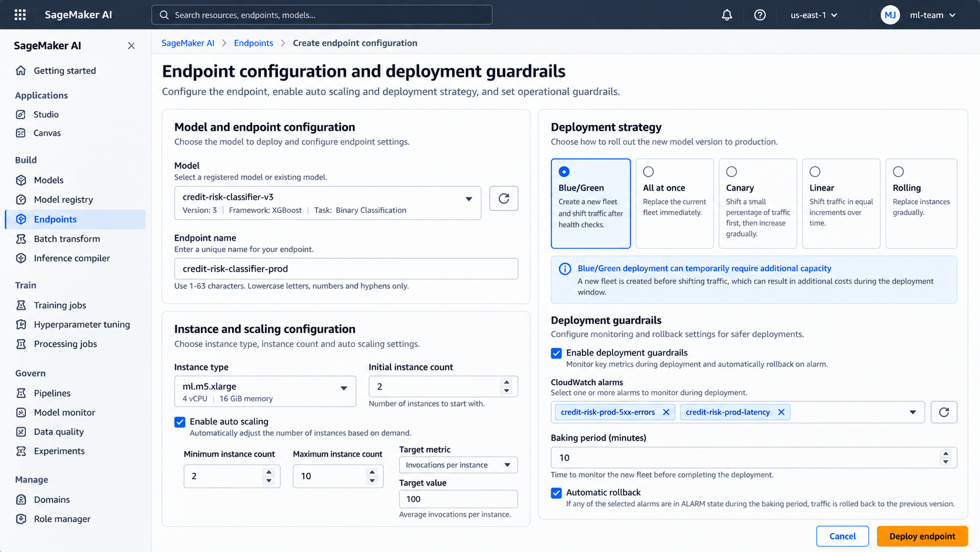Refresh the Model list
The width and height of the screenshot is (980, 552).
pyautogui.click(x=503, y=198)
